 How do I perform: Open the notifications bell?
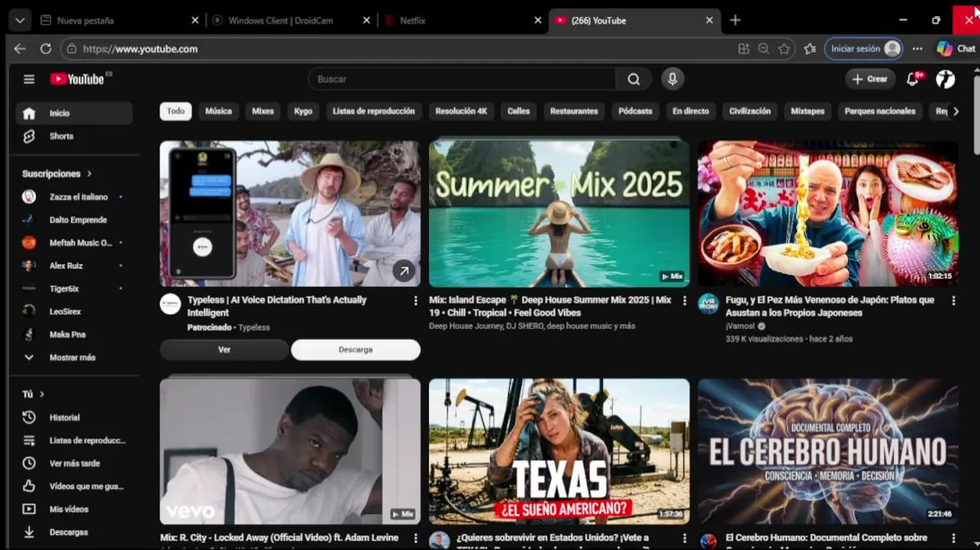coord(913,79)
